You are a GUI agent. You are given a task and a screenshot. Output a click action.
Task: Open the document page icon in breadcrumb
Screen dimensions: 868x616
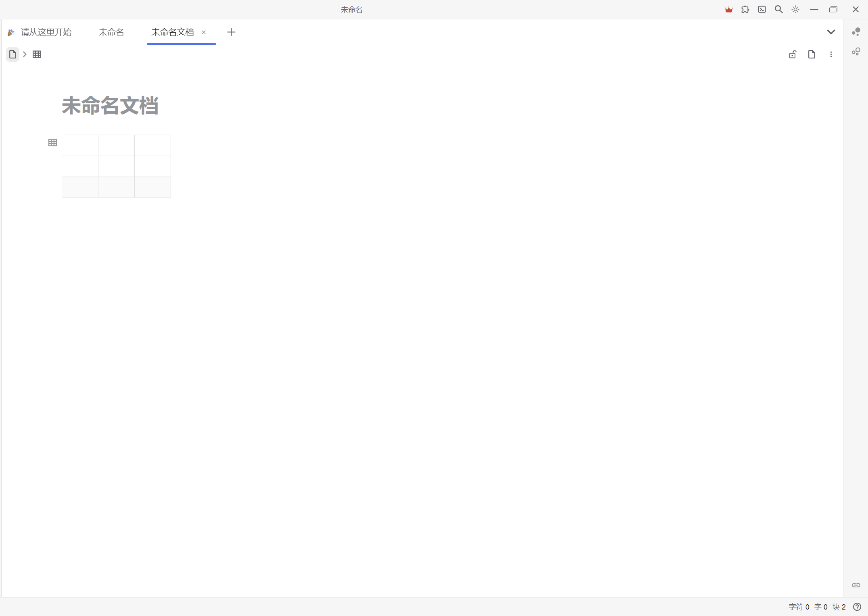point(13,54)
